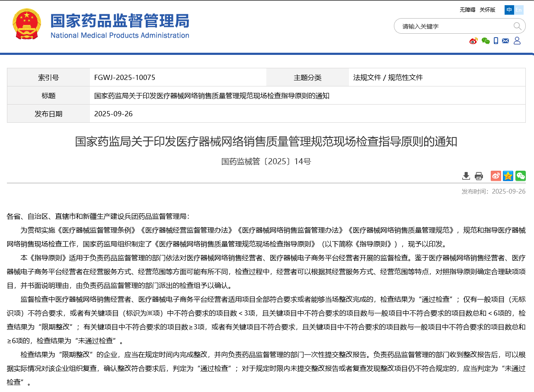The height and width of the screenshot is (392, 534).
Task: Open the 无障碍 accessibility link
Action: click(467, 10)
